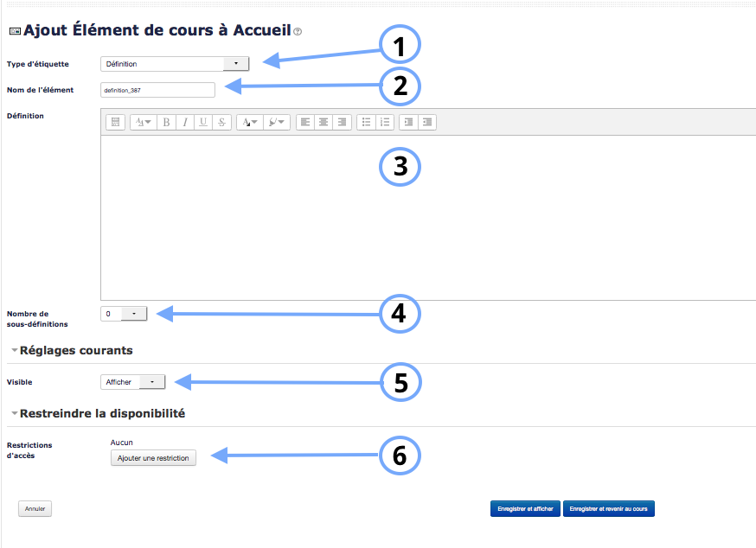Collapse the Réglages courants section
The height and width of the screenshot is (548, 756).
point(15,350)
